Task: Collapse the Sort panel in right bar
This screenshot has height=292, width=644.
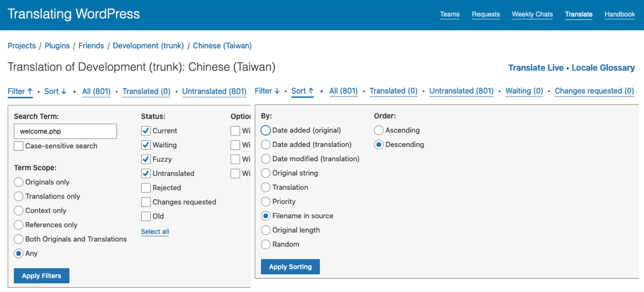Action: tap(302, 91)
